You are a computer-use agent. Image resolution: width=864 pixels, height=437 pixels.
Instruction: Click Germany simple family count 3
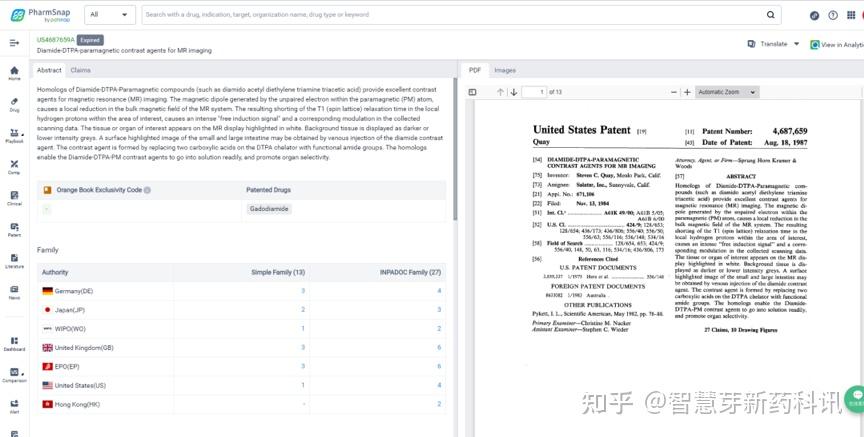pos(303,291)
